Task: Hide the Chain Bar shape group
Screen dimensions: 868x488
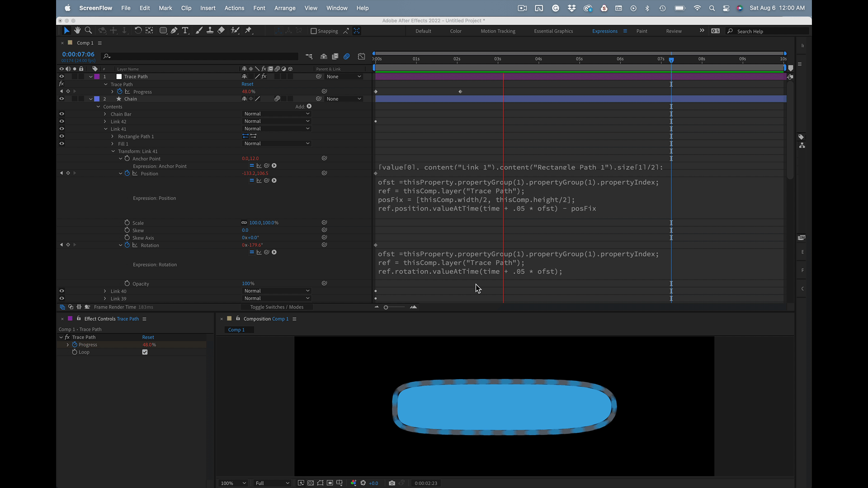Action: 61,114
